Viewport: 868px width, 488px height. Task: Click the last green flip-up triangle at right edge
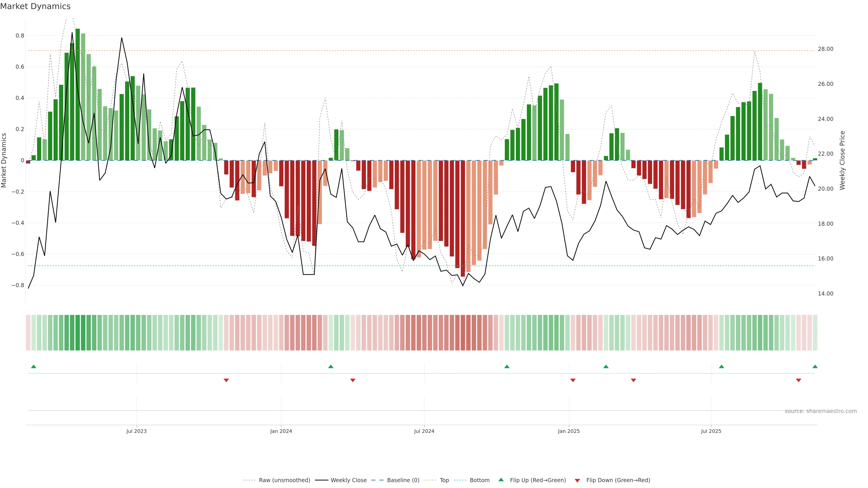pyautogui.click(x=815, y=366)
